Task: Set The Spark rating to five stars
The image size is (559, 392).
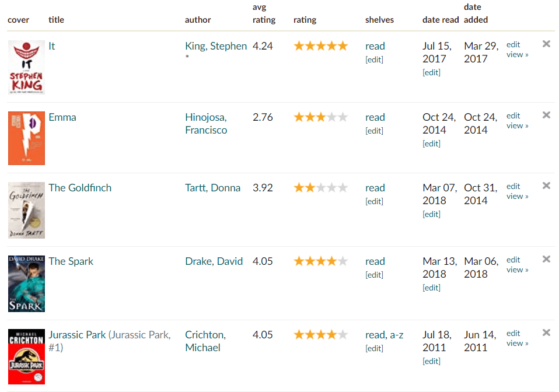Action: (343, 261)
